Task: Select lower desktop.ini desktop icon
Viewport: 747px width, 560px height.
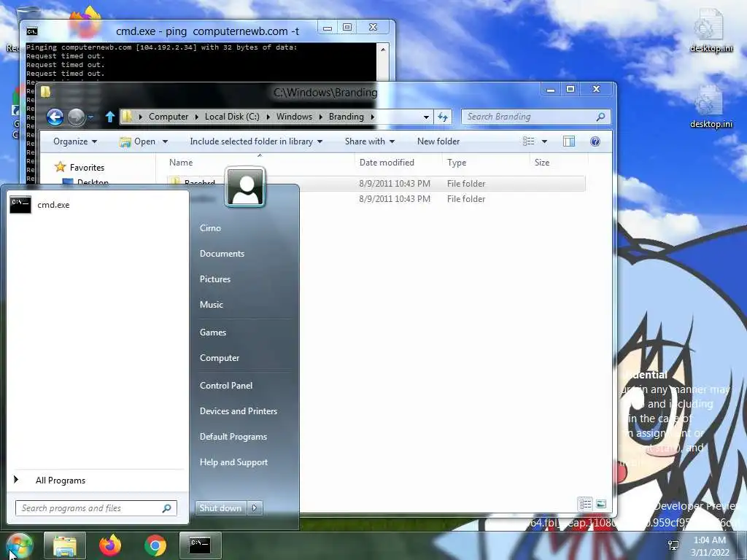Action: point(711,108)
